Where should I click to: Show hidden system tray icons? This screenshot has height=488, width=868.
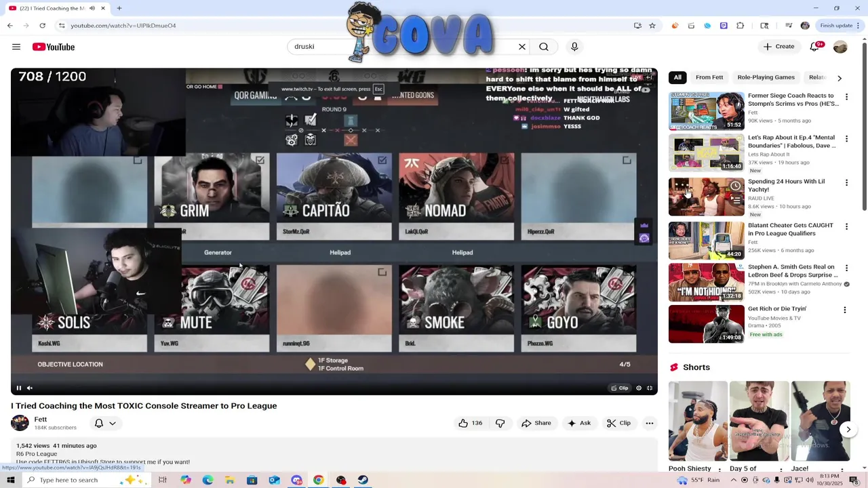pyautogui.click(x=733, y=480)
